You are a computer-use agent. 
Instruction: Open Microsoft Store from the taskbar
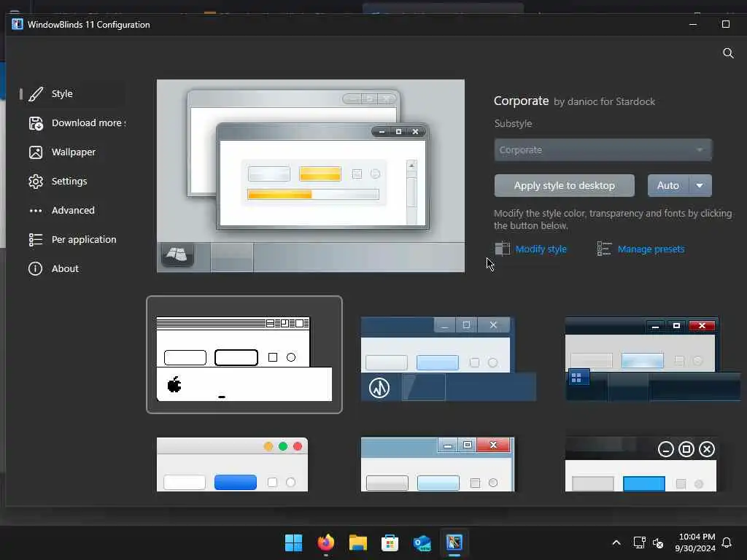tap(390, 542)
